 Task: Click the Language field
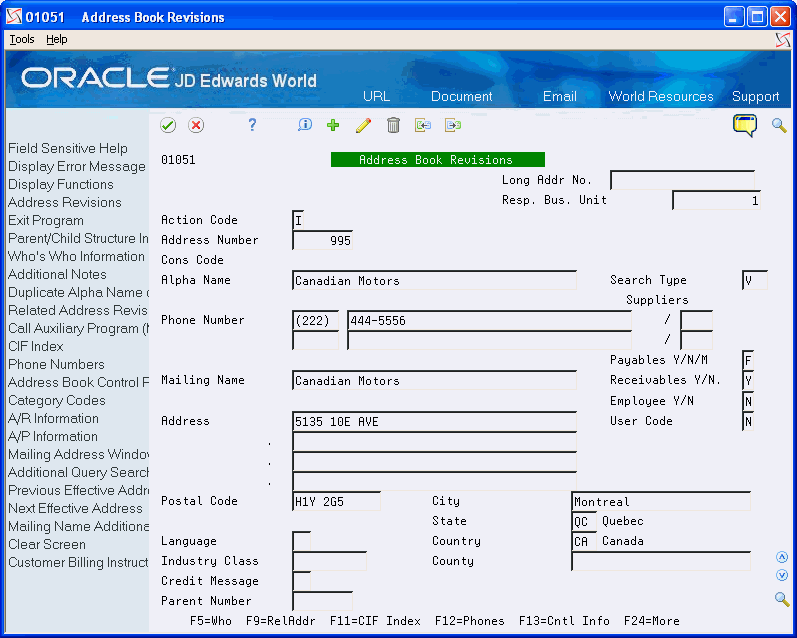click(x=301, y=541)
